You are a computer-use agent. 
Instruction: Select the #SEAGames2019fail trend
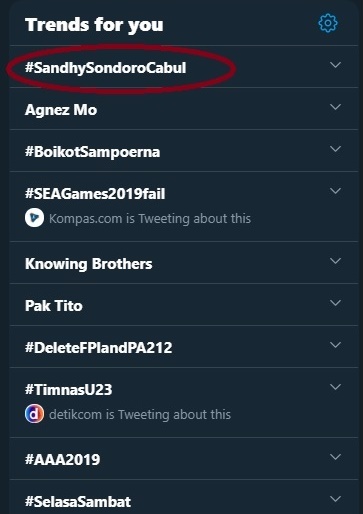(95, 194)
